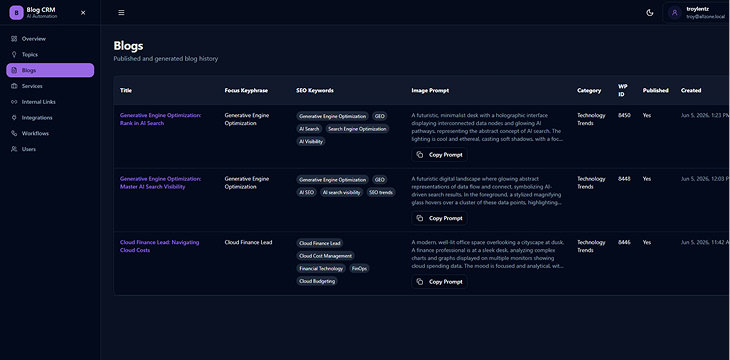Open the Overview menu item
The image size is (730, 360).
50,39
